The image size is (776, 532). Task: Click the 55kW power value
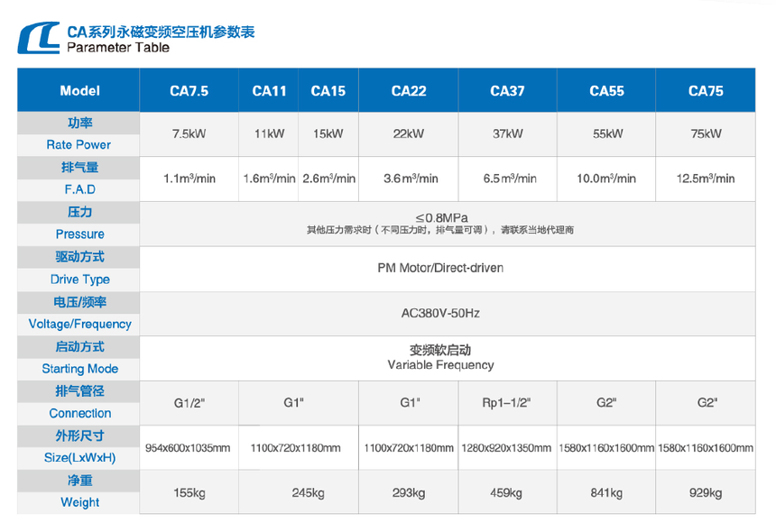(608, 133)
